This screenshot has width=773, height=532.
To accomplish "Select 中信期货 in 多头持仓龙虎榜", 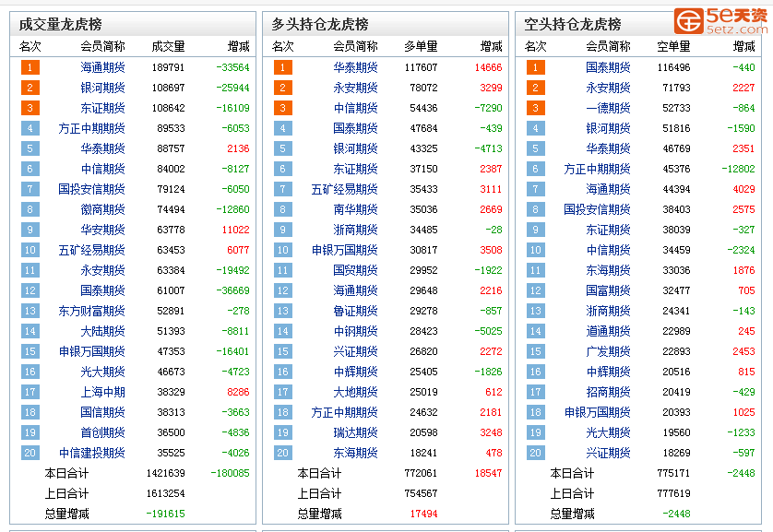I will (355, 108).
